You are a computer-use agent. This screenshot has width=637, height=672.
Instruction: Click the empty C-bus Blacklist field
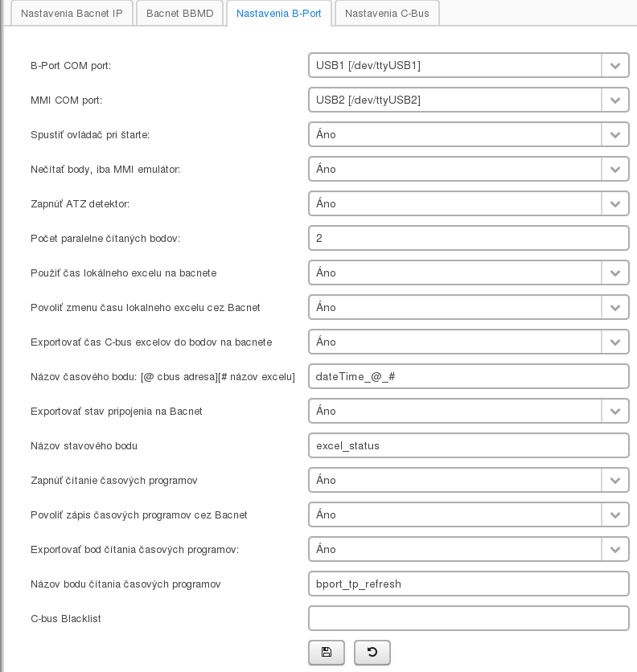point(468,619)
